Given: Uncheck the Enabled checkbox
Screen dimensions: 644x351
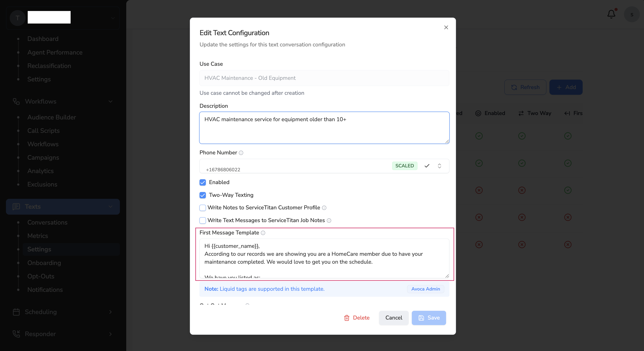Looking at the screenshot, I should [x=203, y=182].
